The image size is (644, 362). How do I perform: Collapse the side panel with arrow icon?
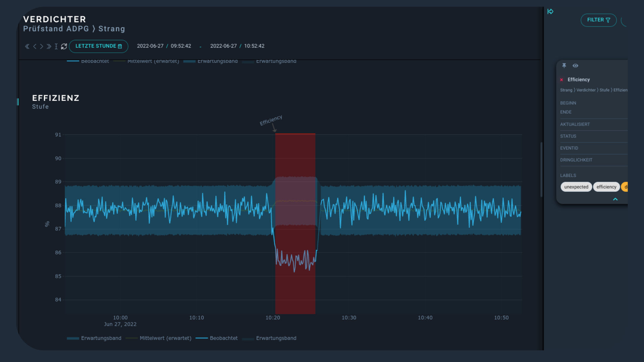[x=550, y=12]
